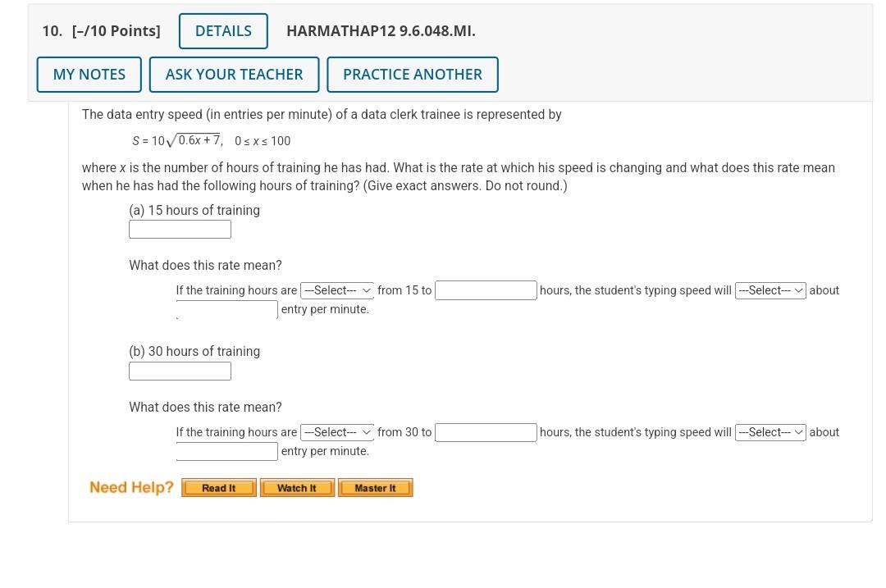Click the Read It help button
Viewport: 886px width, 588px height.
click(x=217, y=487)
